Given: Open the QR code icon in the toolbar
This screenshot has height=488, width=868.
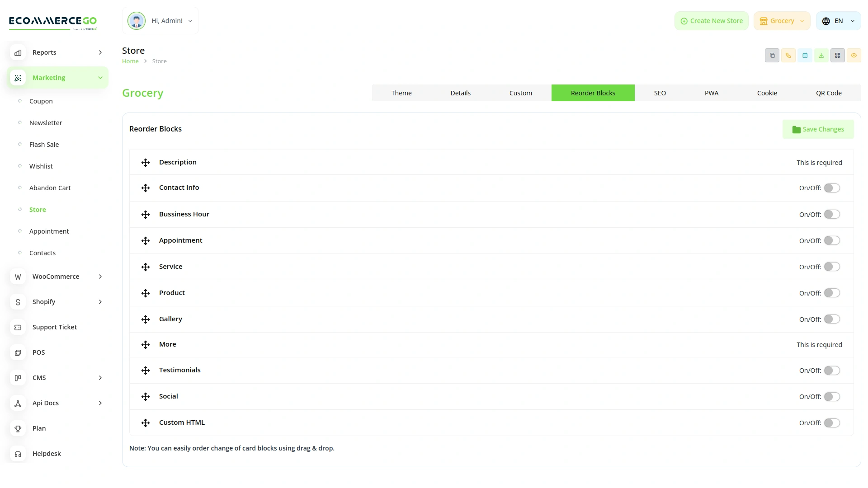Looking at the screenshot, I should pos(838,55).
